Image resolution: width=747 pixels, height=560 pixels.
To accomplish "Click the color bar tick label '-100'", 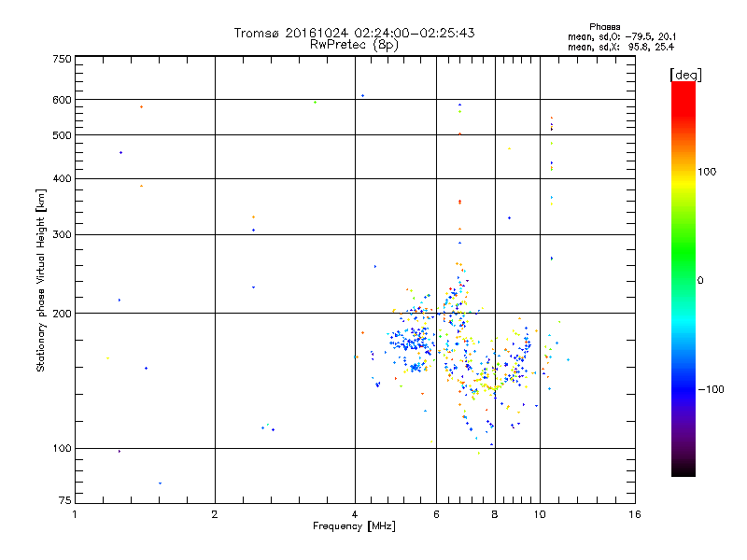I will 712,389.
